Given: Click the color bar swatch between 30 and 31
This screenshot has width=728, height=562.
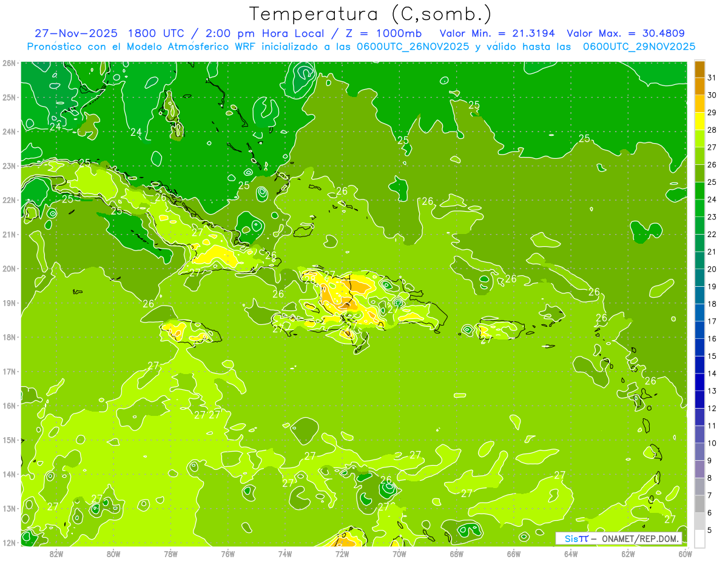Looking at the screenshot, I should [699, 87].
